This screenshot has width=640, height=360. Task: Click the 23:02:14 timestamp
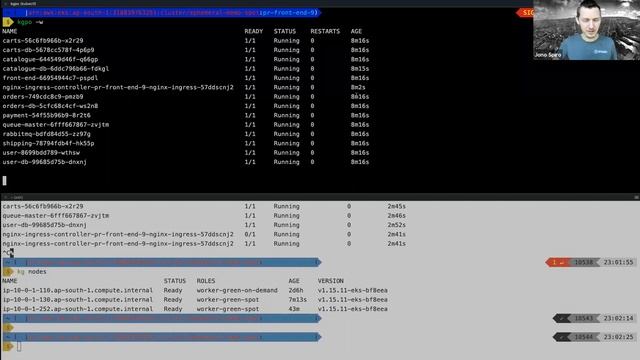(618, 318)
